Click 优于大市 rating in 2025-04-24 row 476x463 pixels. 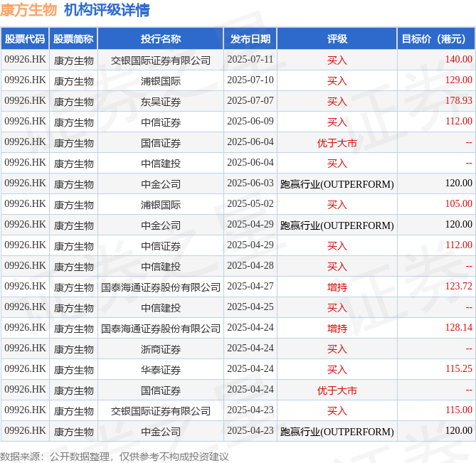[337, 390]
